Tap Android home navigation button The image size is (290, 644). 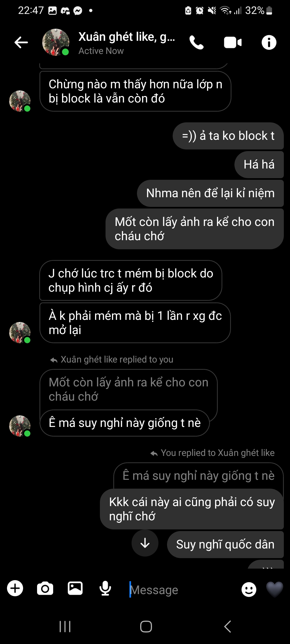(146, 627)
